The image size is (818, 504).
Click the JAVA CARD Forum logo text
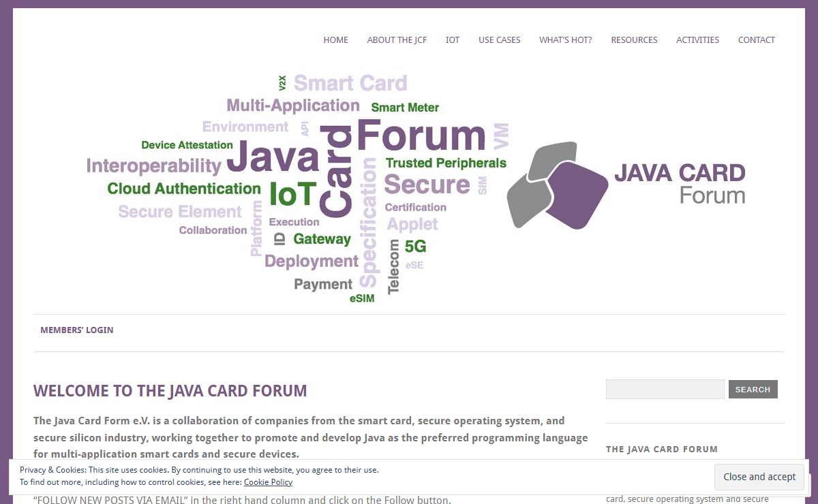(680, 184)
